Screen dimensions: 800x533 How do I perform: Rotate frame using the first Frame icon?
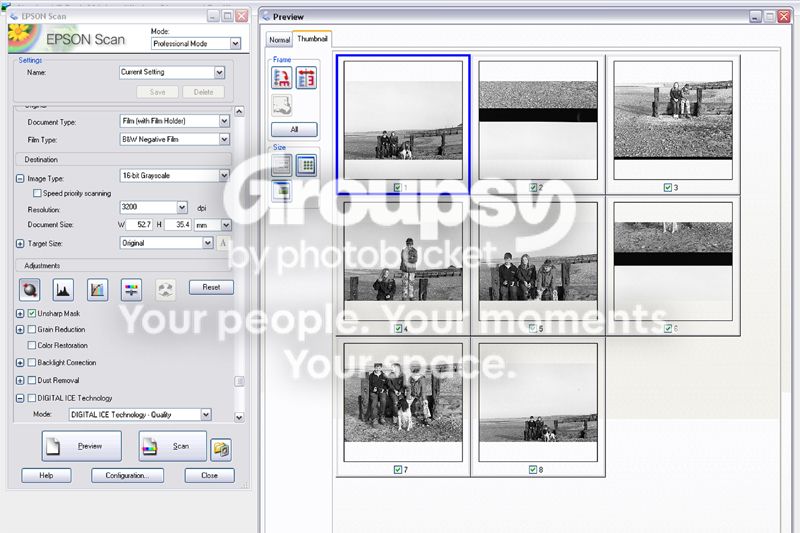(x=282, y=78)
